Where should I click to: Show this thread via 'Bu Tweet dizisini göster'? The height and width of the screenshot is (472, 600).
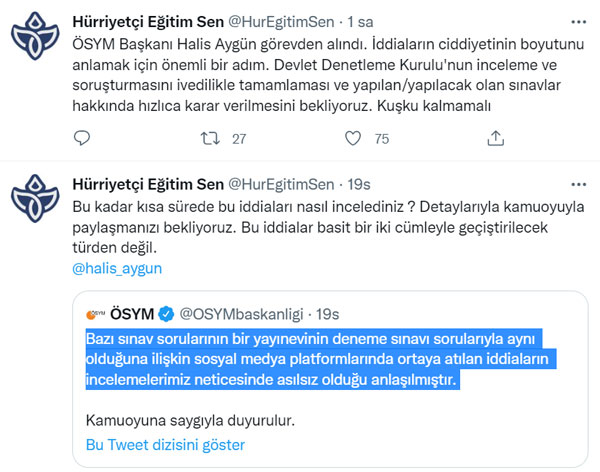(165, 445)
